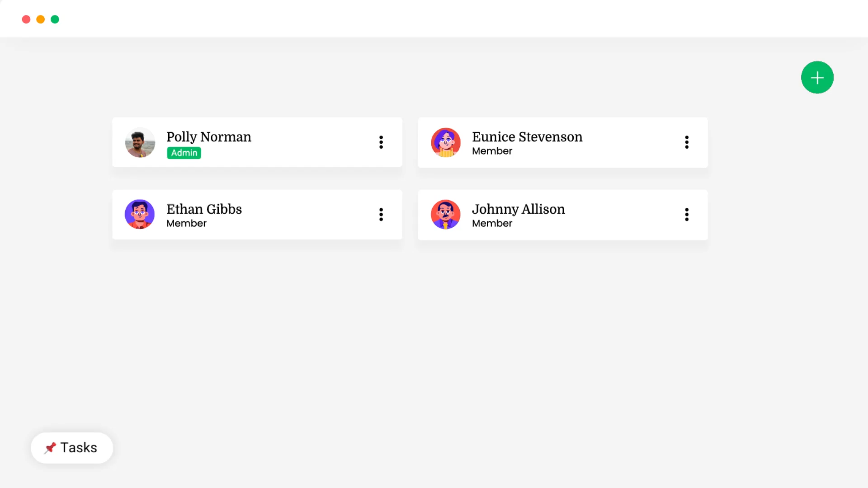Click the green Admin badge
868x488 pixels.
tap(184, 153)
